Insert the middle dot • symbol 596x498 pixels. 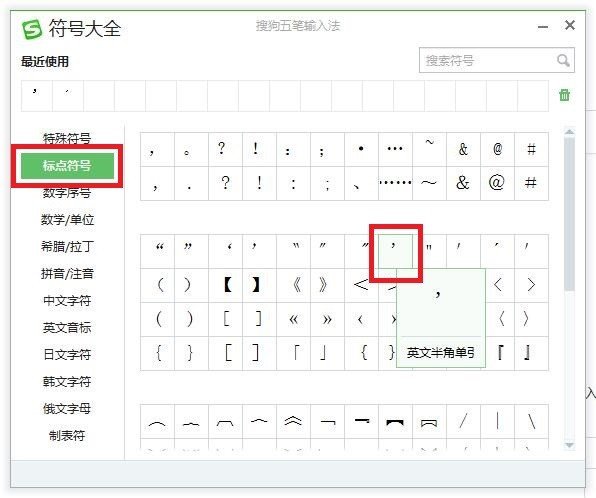(x=361, y=149)
